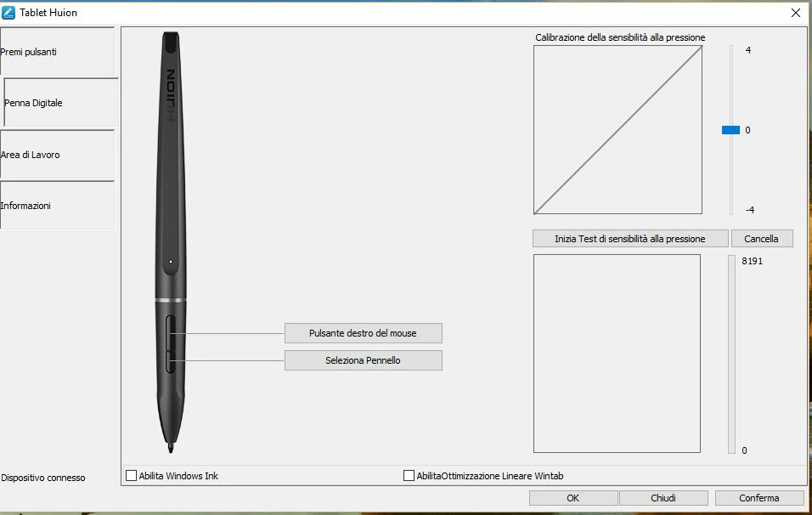
Task: Select the Penna Digitale tab
Action: [61, 103]
